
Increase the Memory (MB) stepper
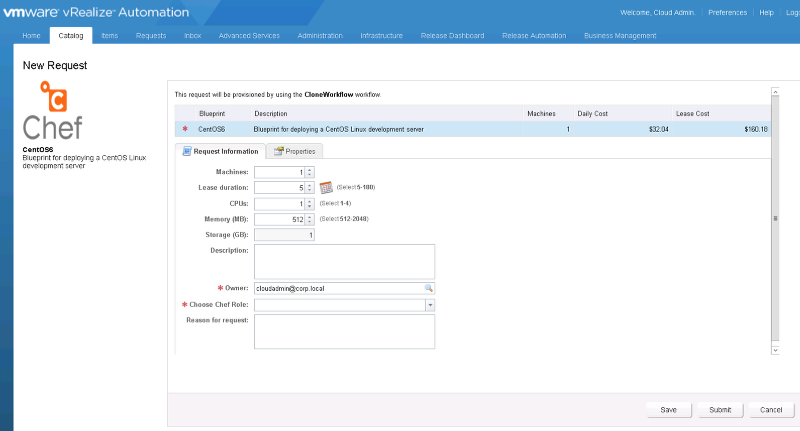[310, 216]
